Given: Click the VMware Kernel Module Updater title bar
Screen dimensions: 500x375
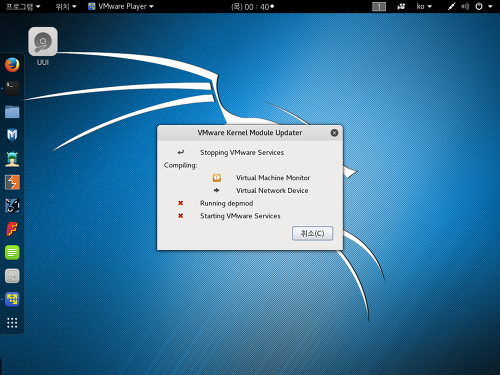Looking at the screenshot, I should pos(250,133).
